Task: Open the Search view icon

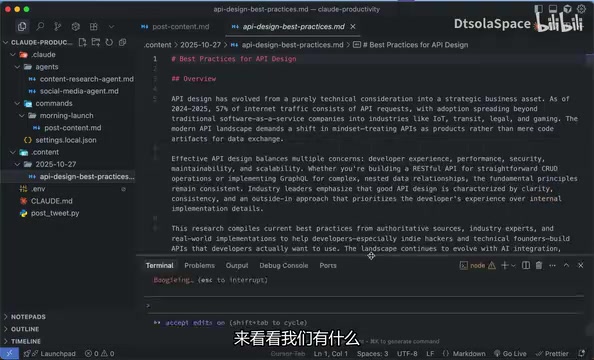Action: (40, 26)
